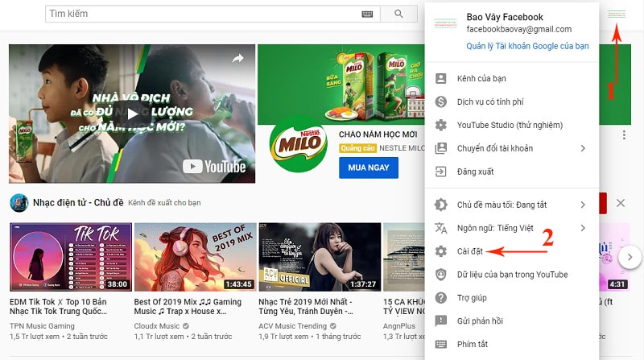Click the Cài đặt gear icon
This screenshot has width=644, height=360.
(x=440, y=251)
